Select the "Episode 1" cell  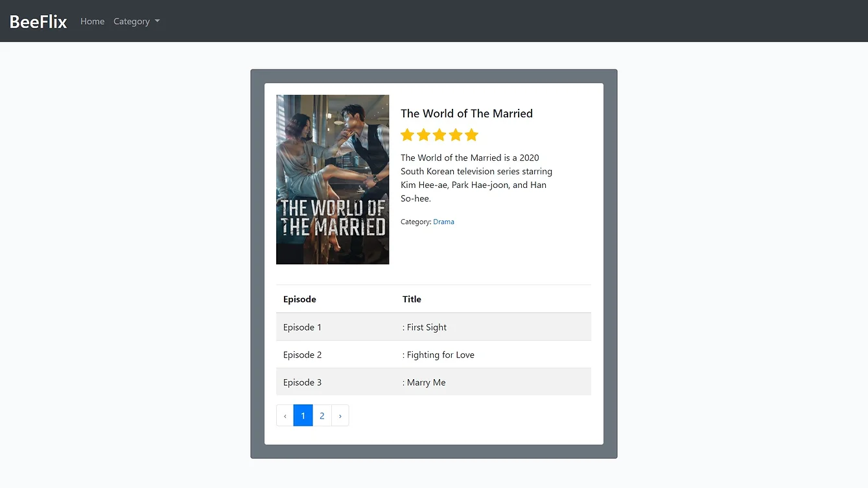[x=336, y=327]
